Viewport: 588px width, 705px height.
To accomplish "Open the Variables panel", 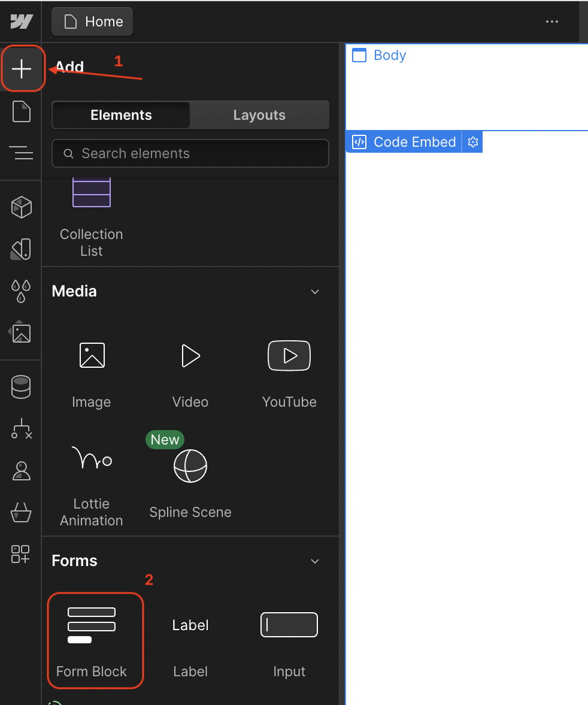I will tap(22, 291).
